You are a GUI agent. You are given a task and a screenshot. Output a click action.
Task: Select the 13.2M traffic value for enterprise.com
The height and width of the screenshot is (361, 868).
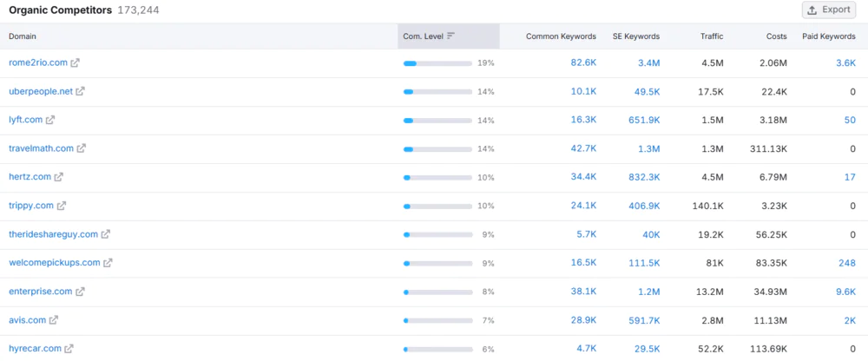[710, 292]
